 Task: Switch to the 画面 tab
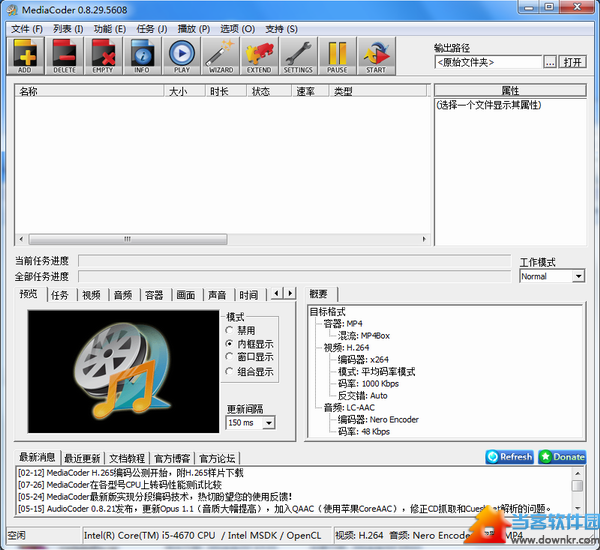[x=186, y=295]
